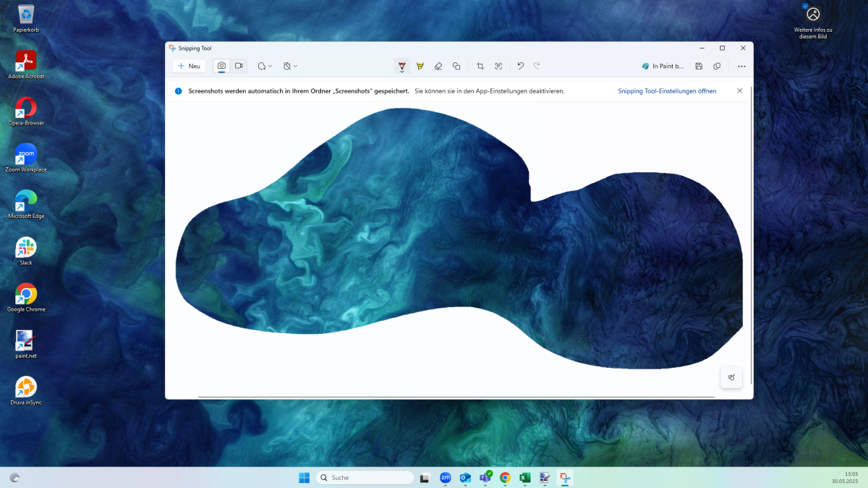Open the Shapes tool
Viewport: 868px width, 488px height.
click(456, 66)
